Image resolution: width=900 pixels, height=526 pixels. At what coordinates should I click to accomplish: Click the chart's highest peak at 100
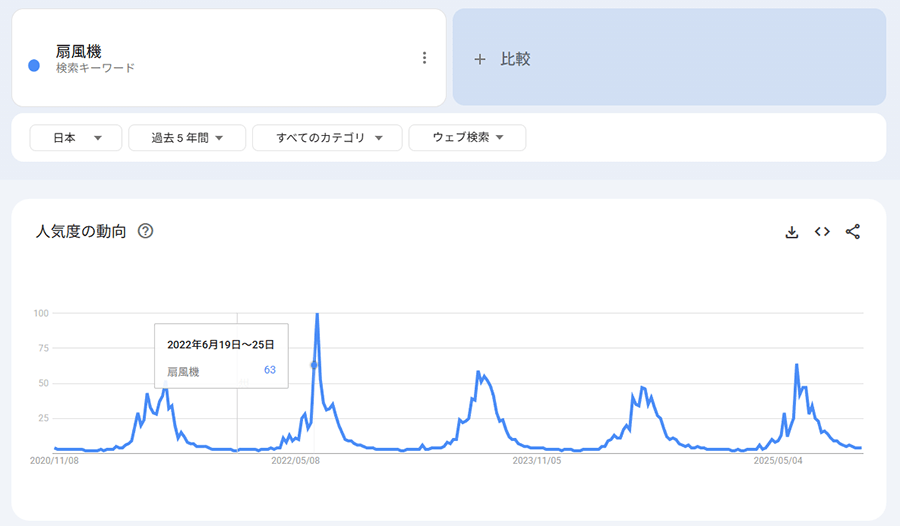click(x=317, y=314)
